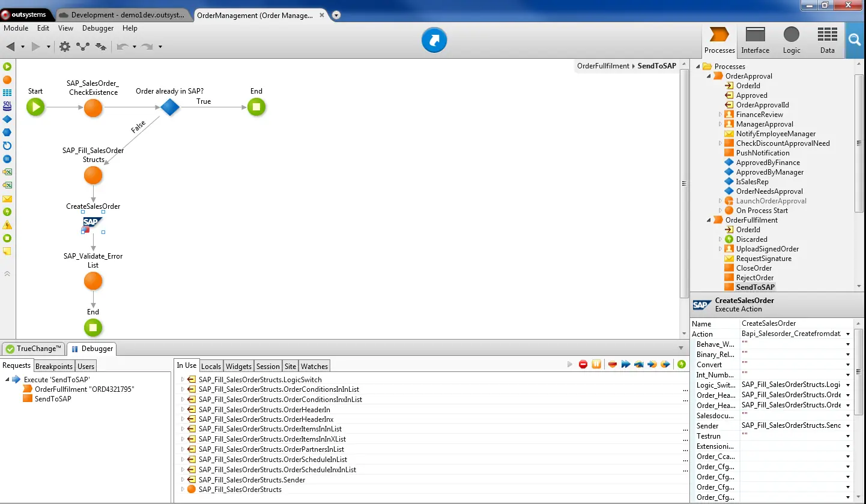Click the step out debugger icon
This screenshot has height=504, width=866.
(x=665, y=364)
